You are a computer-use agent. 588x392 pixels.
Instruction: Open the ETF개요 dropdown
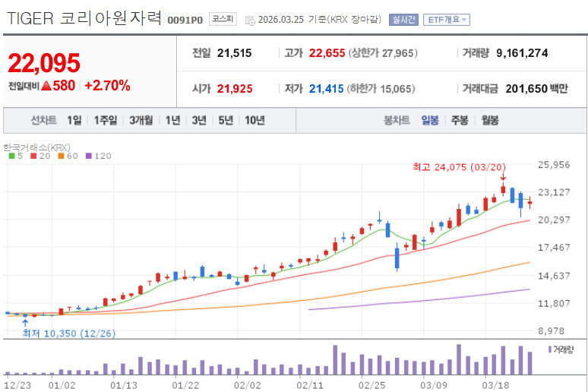tap(446, 20)
